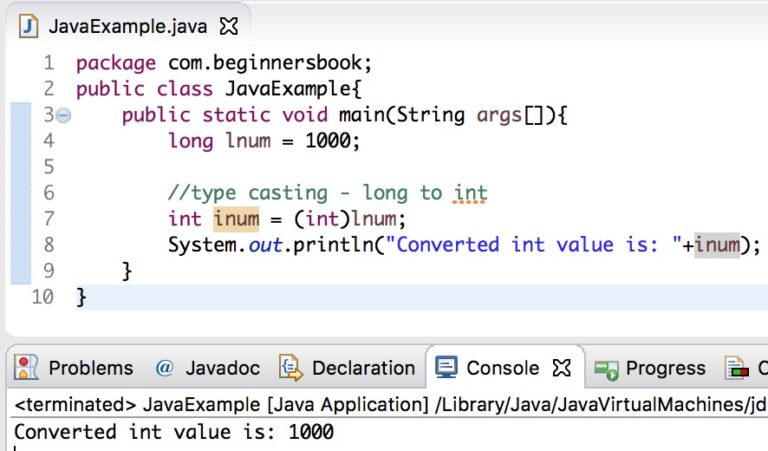Click the inum occurrence in println statement
Image resolution: width=768 pixels, height=451 pixels.
pyautogui.click(x=717, y=244)
